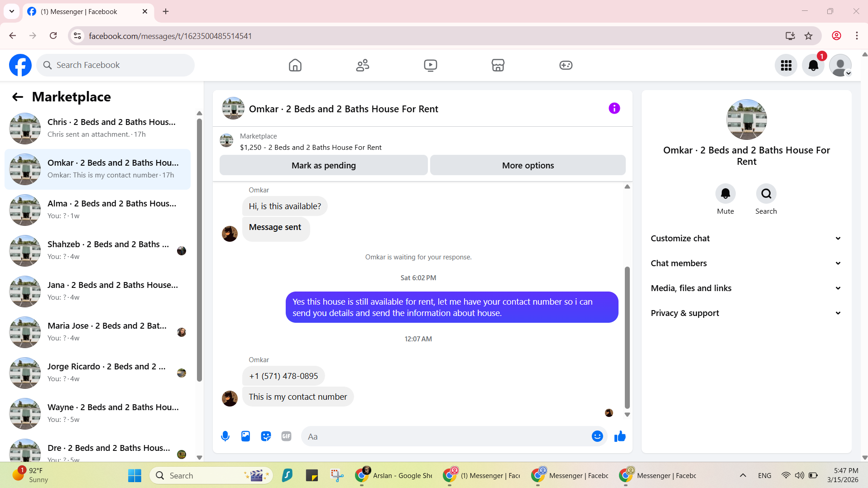Open a new browser tab
The height and width of the screenshot is (488, 868).
pyautogui.click(x=166, y=11)
